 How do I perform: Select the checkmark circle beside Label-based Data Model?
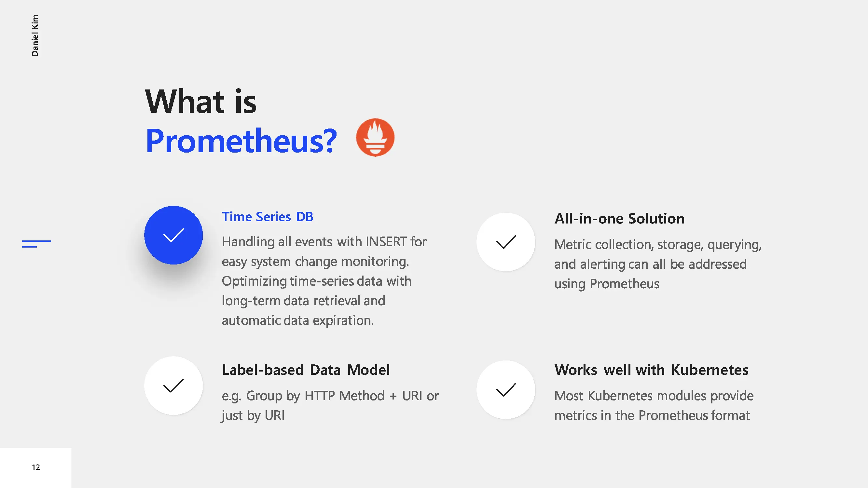[173, 386]
